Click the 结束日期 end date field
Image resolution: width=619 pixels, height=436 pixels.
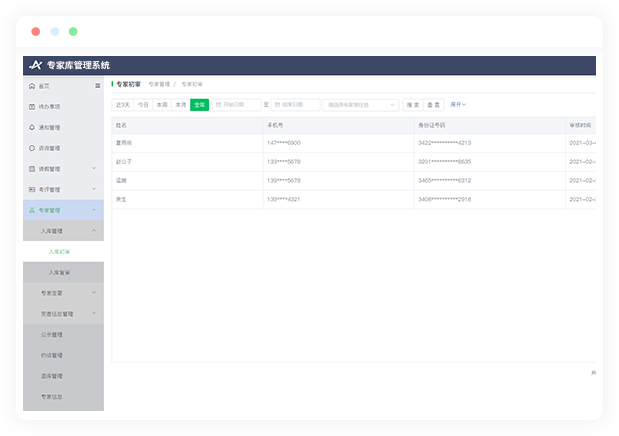pos(297,104)
